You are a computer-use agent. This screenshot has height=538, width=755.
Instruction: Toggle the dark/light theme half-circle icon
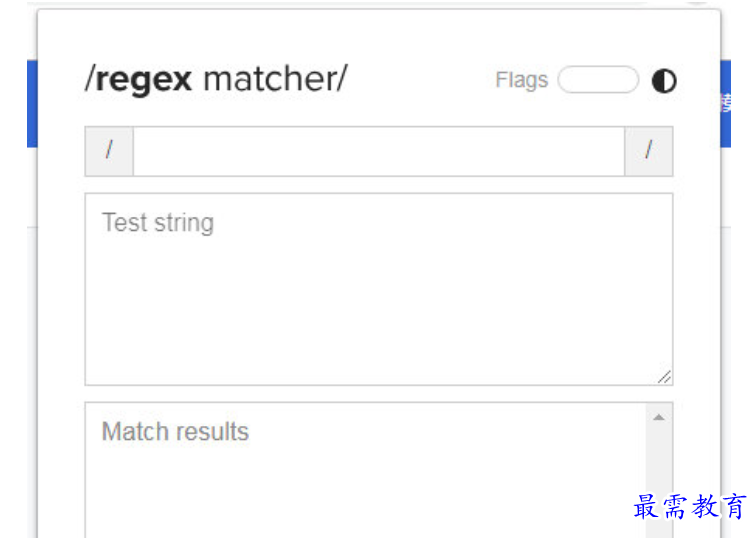664,80
